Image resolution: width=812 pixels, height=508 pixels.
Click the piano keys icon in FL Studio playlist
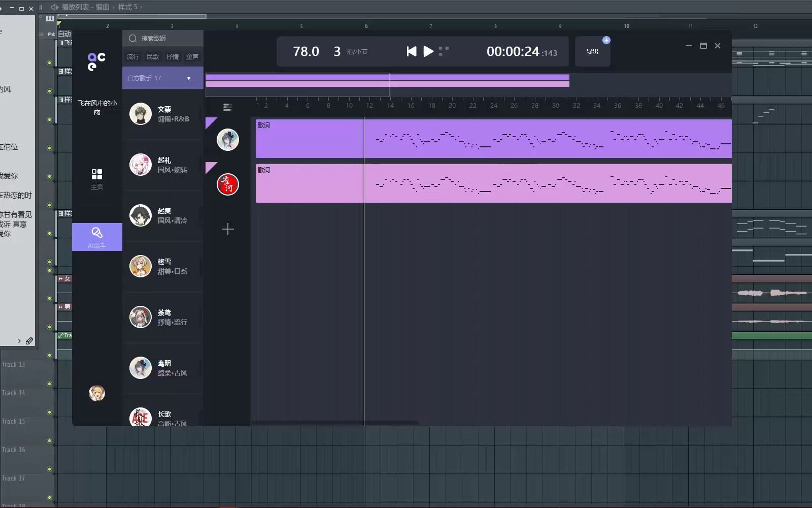coord(50,18)
